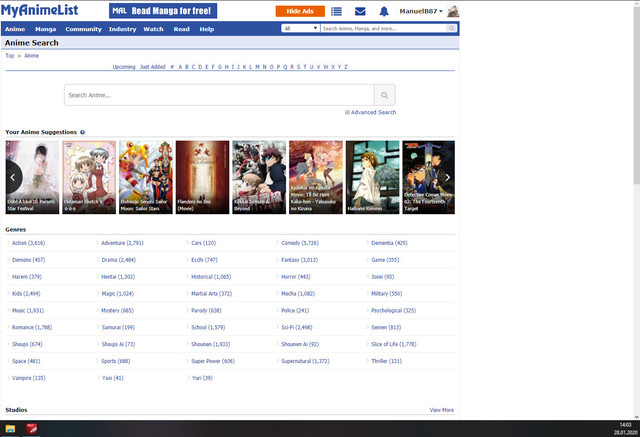Screen dimensions: 640x437
Task: Check the notifications bell icon
Action: point(384,11)
